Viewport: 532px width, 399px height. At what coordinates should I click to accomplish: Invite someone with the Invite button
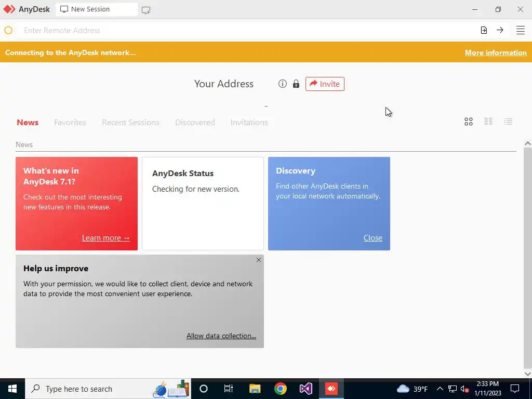[x=325, y=84]
